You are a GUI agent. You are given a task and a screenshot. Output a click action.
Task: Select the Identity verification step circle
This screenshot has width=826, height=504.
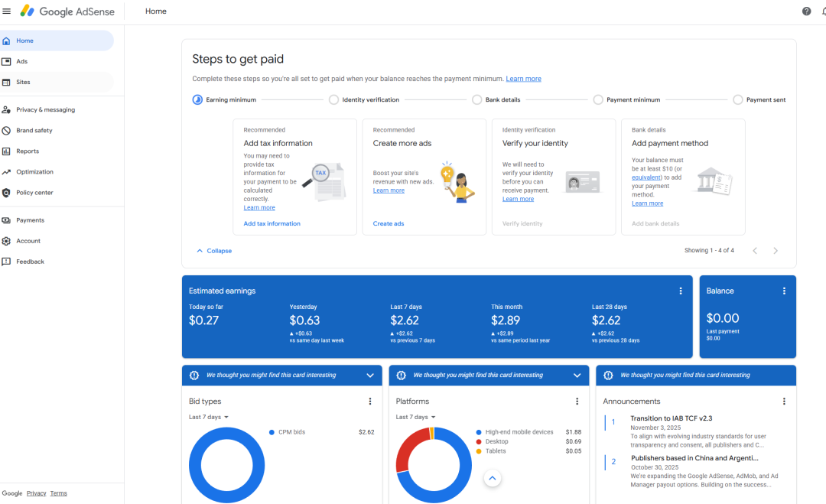coord(333,99)
